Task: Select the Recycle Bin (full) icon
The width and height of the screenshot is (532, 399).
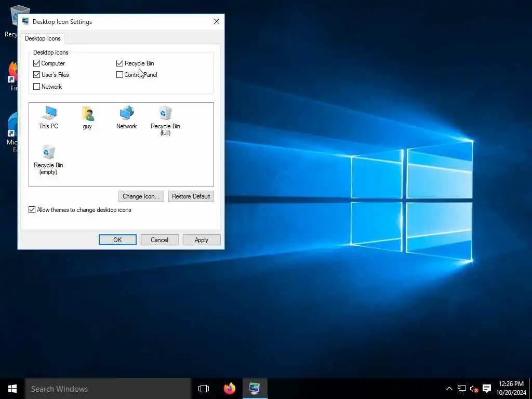Action: (x=165, y=121)
